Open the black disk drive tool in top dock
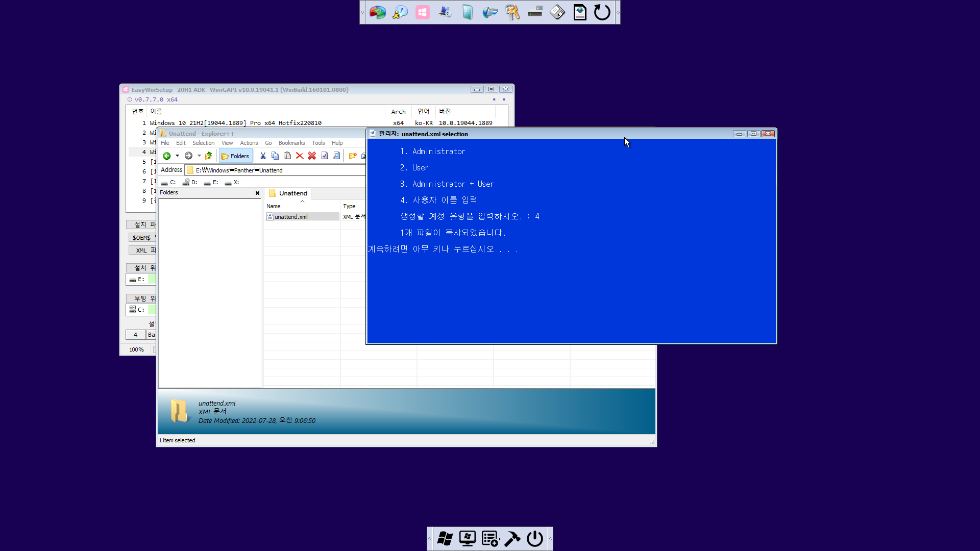 click(535, 12)
